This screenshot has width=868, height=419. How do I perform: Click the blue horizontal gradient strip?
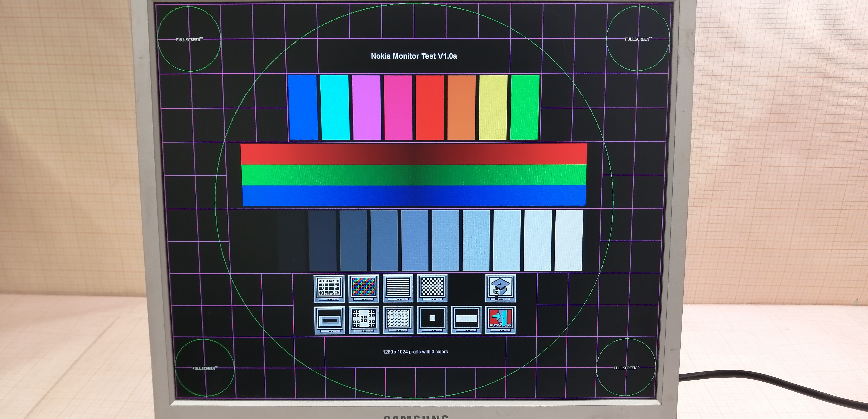(x=414, y=195)
